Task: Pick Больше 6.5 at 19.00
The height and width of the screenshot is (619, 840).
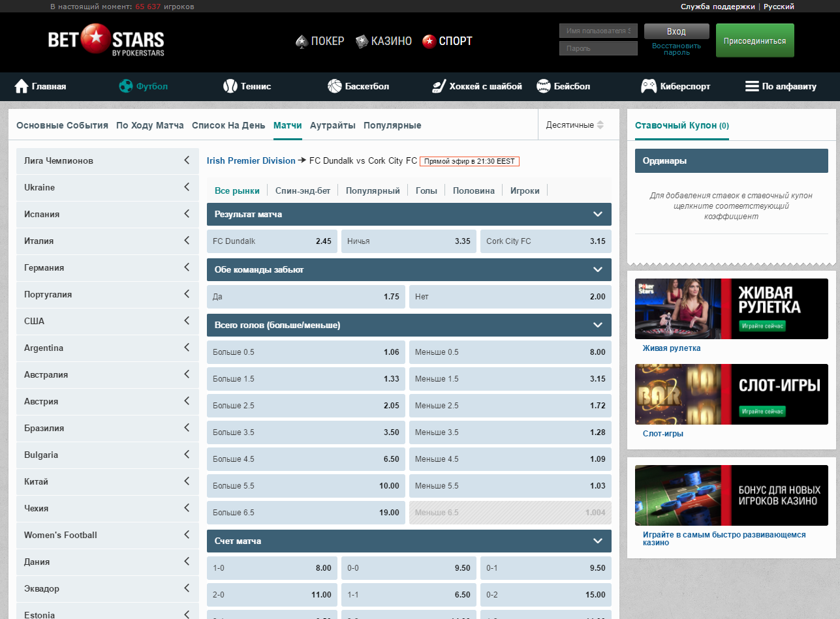Action: [306, 512]
